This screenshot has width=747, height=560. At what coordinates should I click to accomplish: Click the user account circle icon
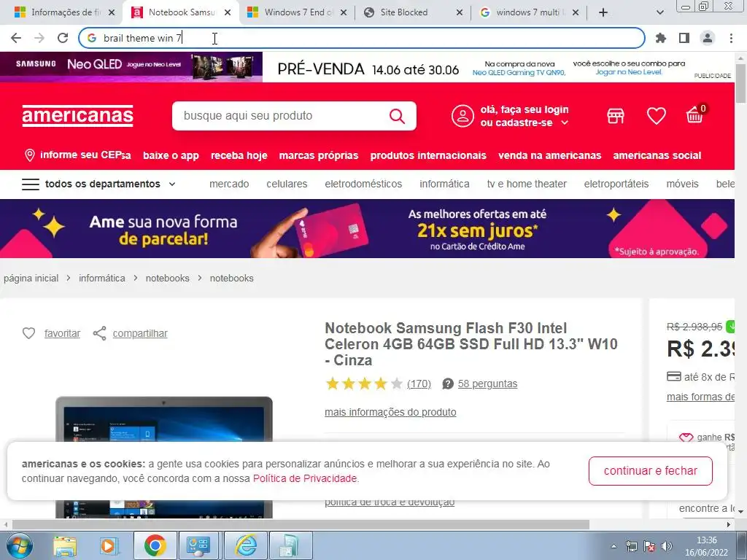(x=462, y=116)
